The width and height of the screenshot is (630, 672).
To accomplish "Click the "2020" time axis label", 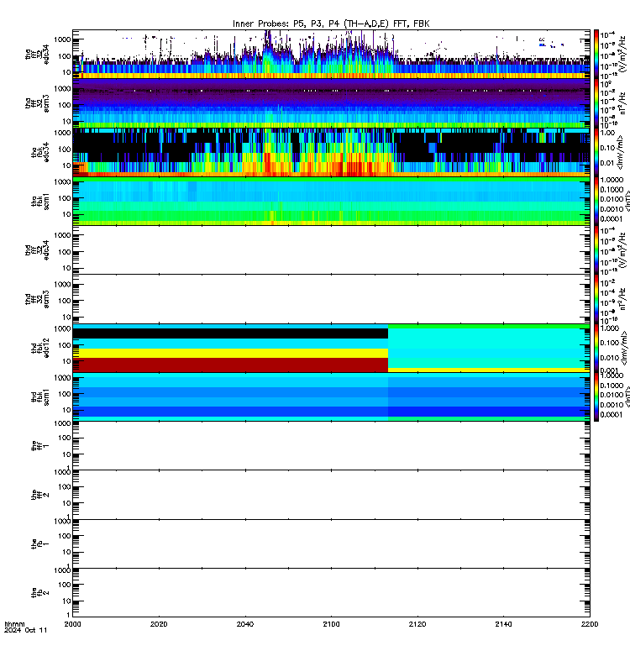I will click(x=159, y=624).
